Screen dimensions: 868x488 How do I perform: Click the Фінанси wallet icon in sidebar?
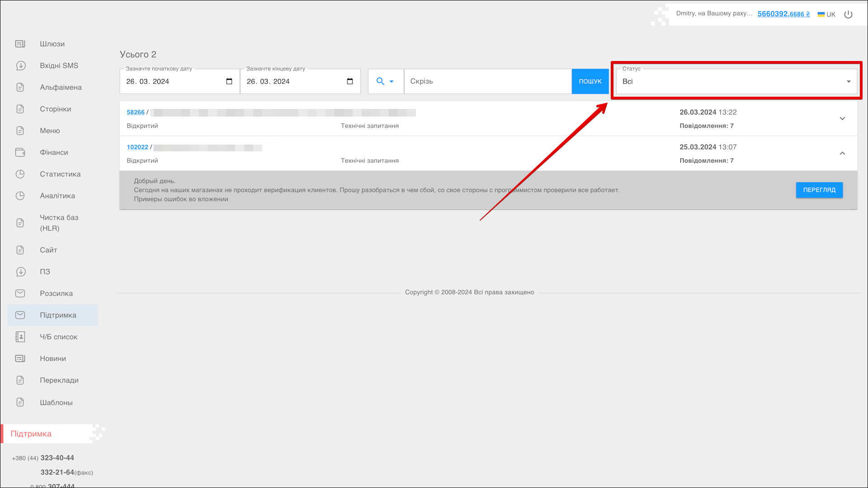point(20,152)
